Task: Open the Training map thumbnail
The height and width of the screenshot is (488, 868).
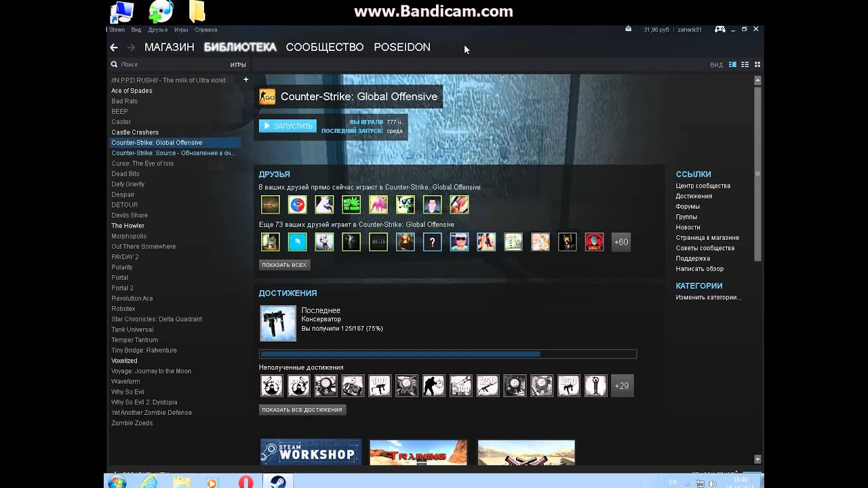Action: (x=418, y=452)
